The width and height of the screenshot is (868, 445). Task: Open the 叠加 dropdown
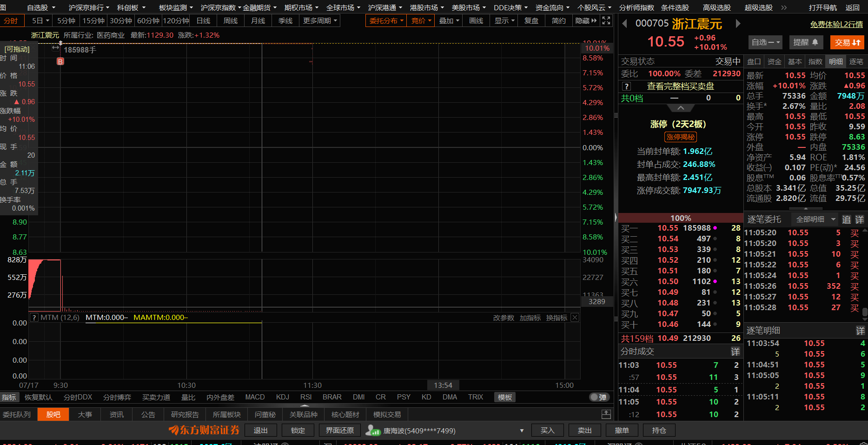click(449, 20)
